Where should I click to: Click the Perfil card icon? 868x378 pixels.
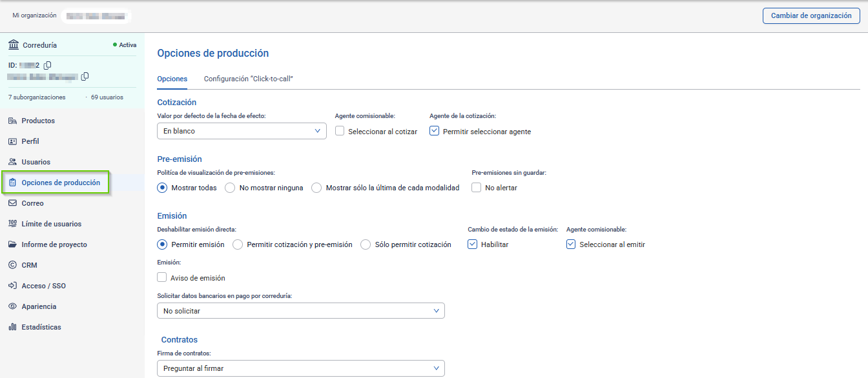13,141
